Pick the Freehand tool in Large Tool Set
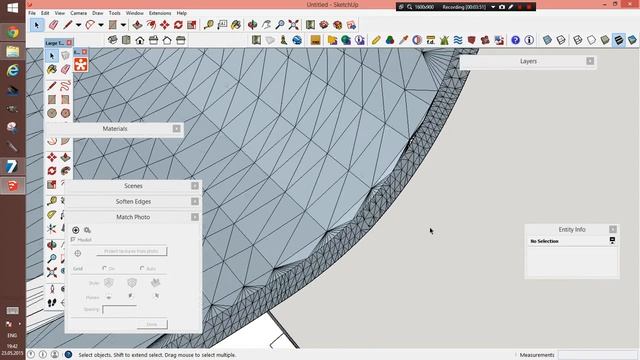 click(x=65, y=86)
